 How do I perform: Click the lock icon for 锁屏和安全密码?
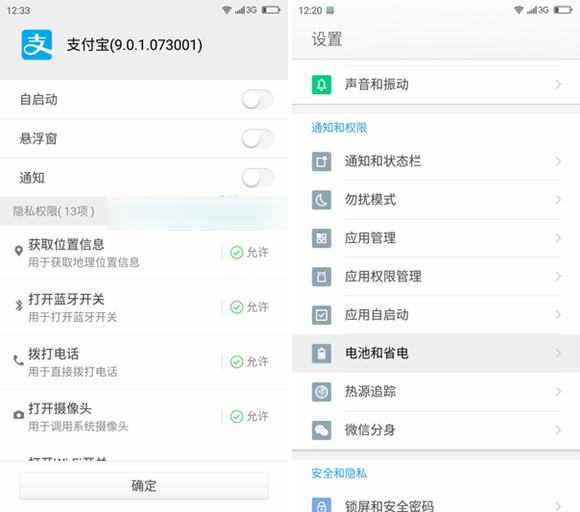321,505
